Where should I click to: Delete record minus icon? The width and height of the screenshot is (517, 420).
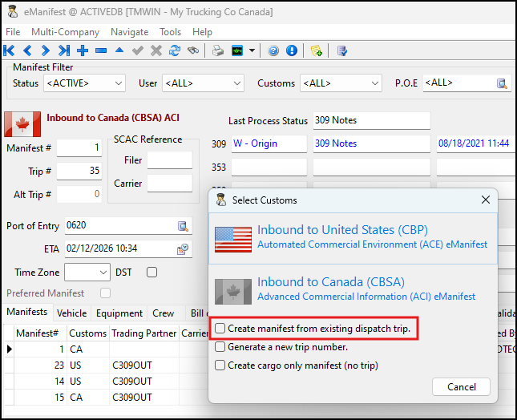101,50
